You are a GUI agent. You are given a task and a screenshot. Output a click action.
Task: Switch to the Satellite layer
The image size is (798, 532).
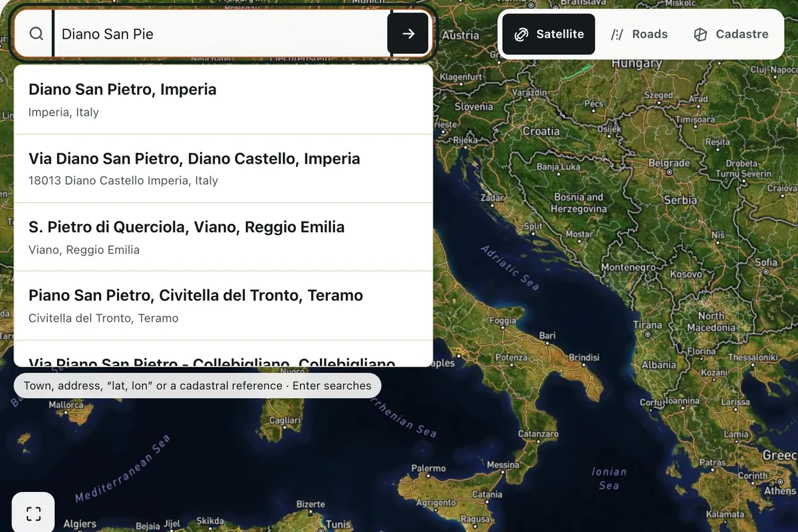pos(549,34)
